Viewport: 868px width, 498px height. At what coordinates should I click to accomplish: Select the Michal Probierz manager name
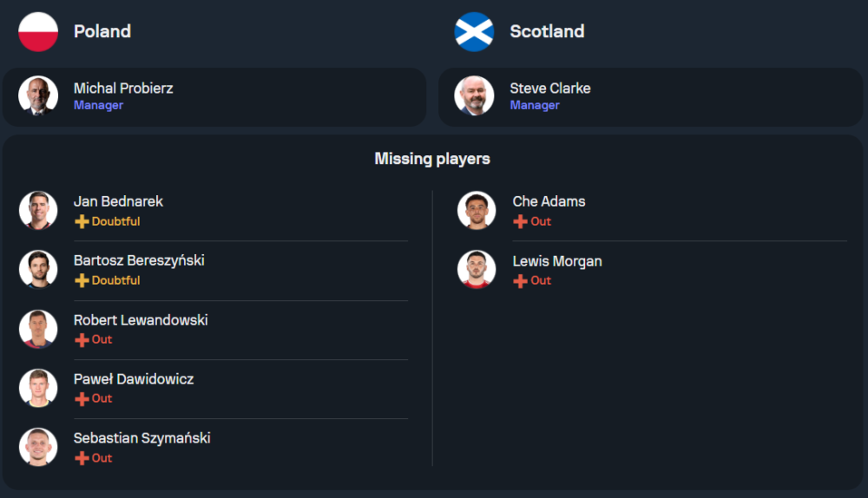[123, 88]
